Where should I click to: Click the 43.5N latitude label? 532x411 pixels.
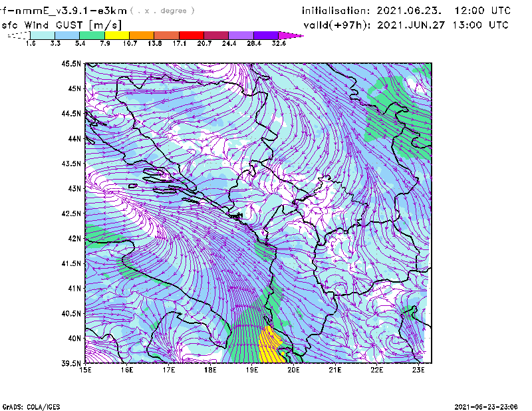[x=71, y=164]
